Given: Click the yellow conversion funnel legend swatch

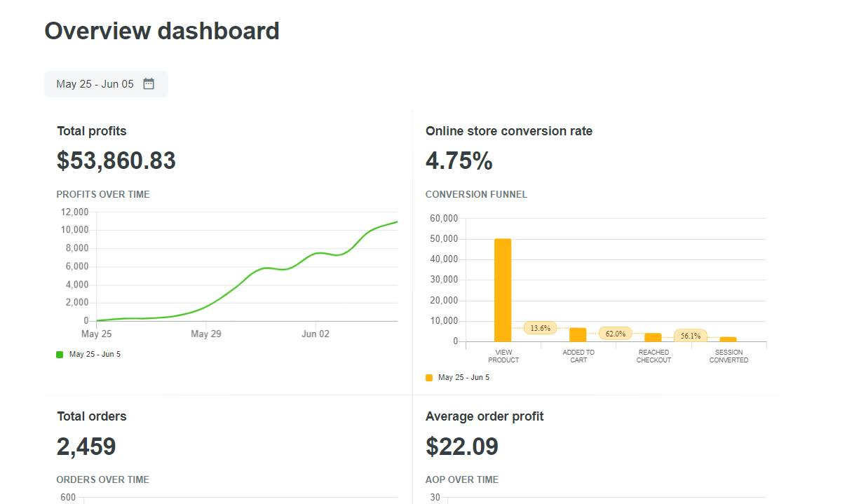Looking at the screenshot, I should (x=429, y=378).
